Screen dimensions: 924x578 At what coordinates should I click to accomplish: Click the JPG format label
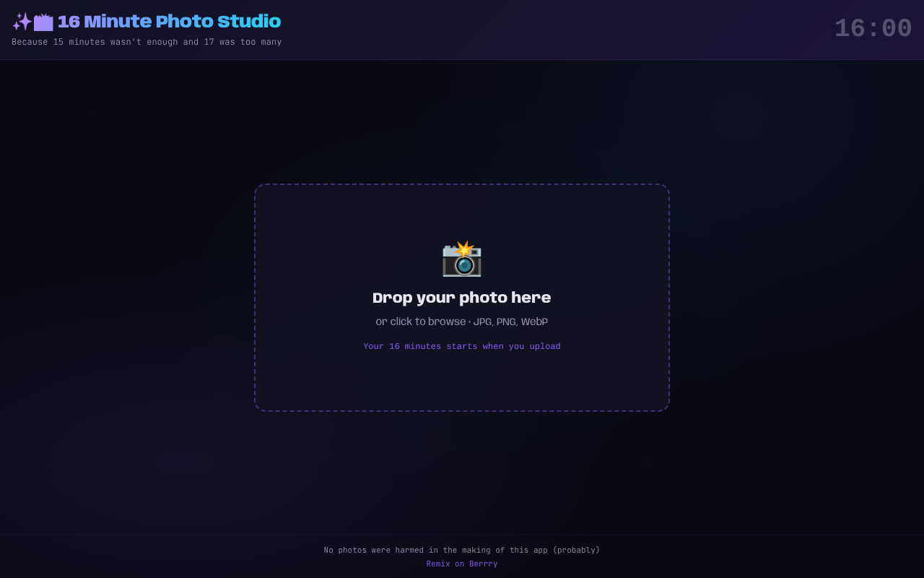pyautogui.click(x=482, y=322)
